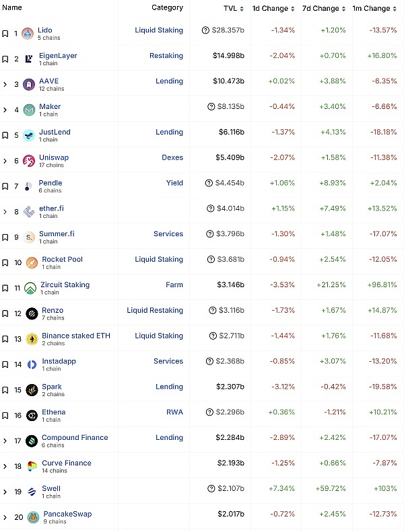Click the Binance staked ETH logo
404x532 pixels.
[32, 339]
